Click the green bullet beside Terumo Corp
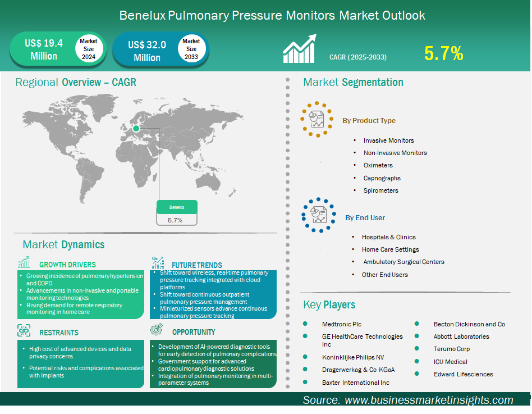 417,349
